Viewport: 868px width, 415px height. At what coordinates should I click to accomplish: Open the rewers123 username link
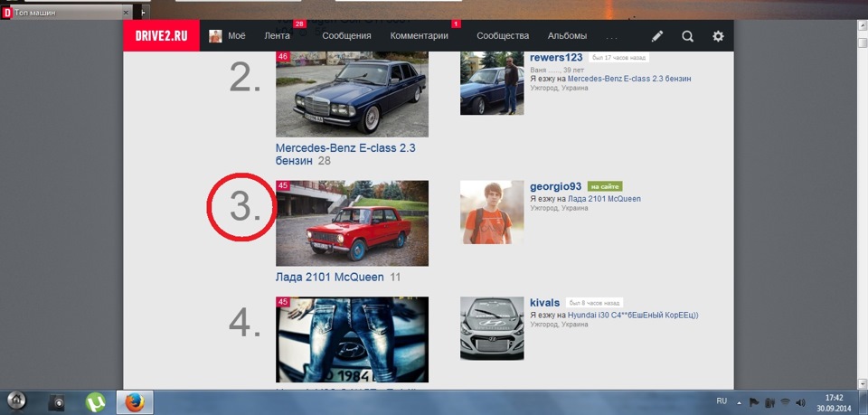tap(556, 58)
